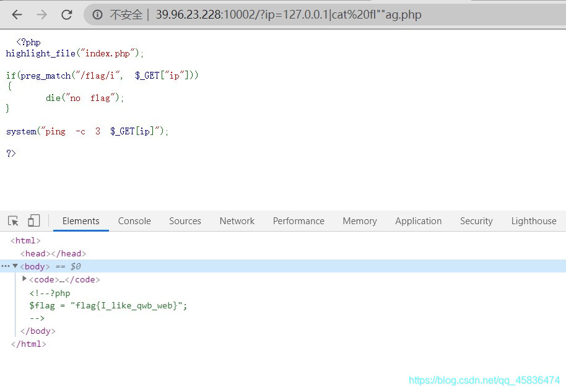566x392 pixels.
Task: Reload the current page
Action: coord(67,14)
